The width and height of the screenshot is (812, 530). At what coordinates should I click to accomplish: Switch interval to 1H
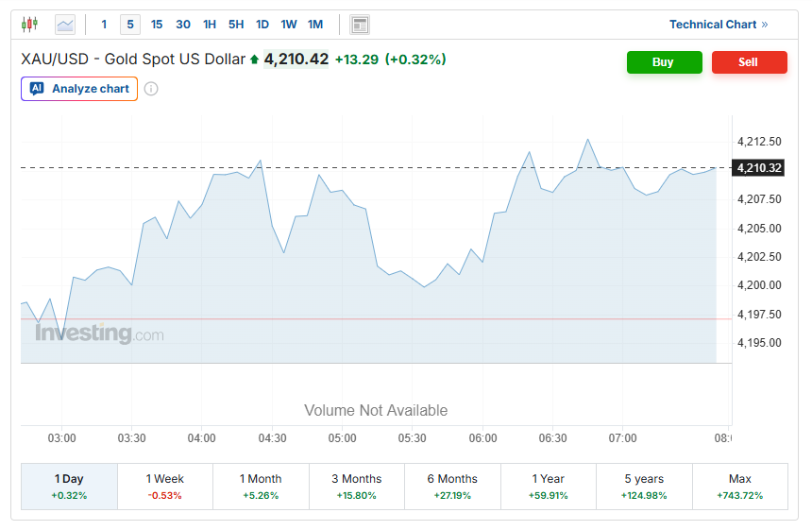210,25
